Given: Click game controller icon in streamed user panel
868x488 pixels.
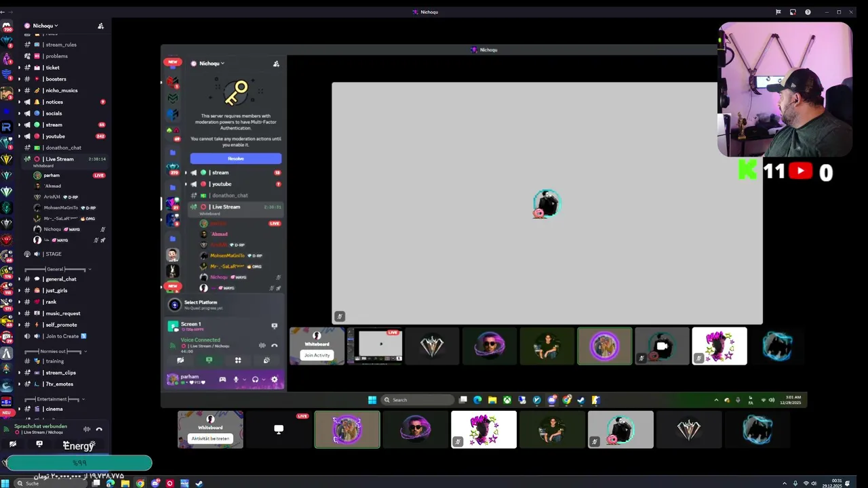Looking at the screenshot, I should click(x=222, y=380).
